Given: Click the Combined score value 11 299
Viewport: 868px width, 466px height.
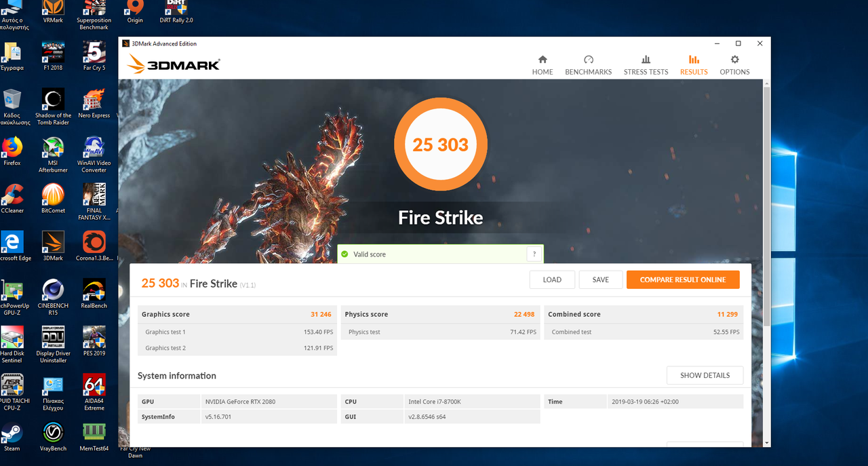Looking at the screenshot, I should (x=728, y=314).
